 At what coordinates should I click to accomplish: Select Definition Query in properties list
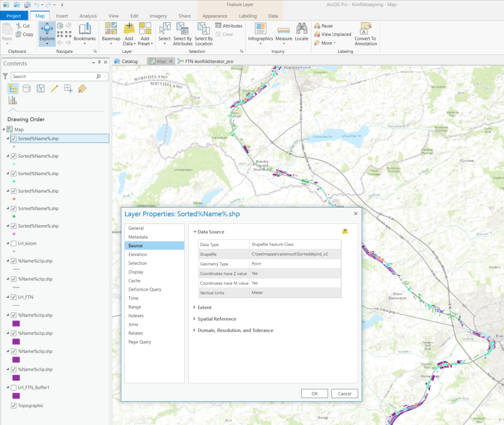point(145,289)
